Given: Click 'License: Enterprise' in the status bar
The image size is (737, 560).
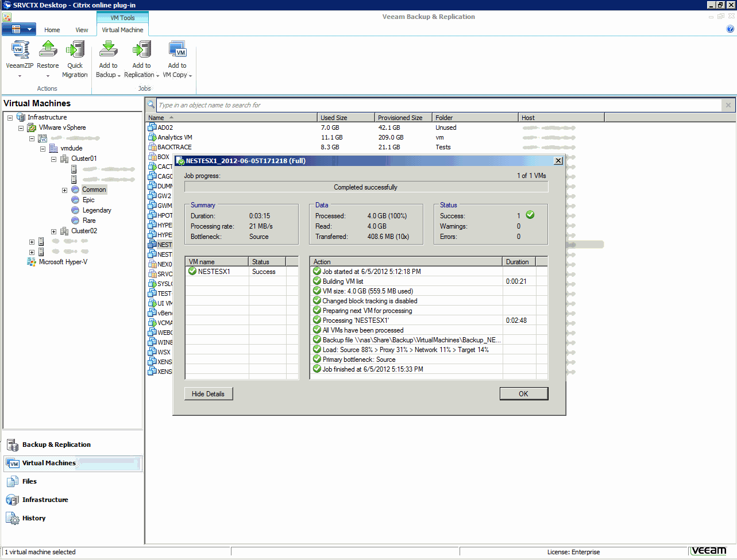Looking at the screenshot, I should [x=573, y=552].
